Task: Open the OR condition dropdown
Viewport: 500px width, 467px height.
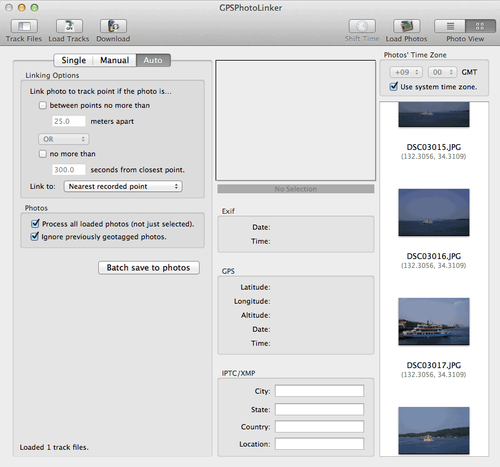Action: tap(64, 139)
